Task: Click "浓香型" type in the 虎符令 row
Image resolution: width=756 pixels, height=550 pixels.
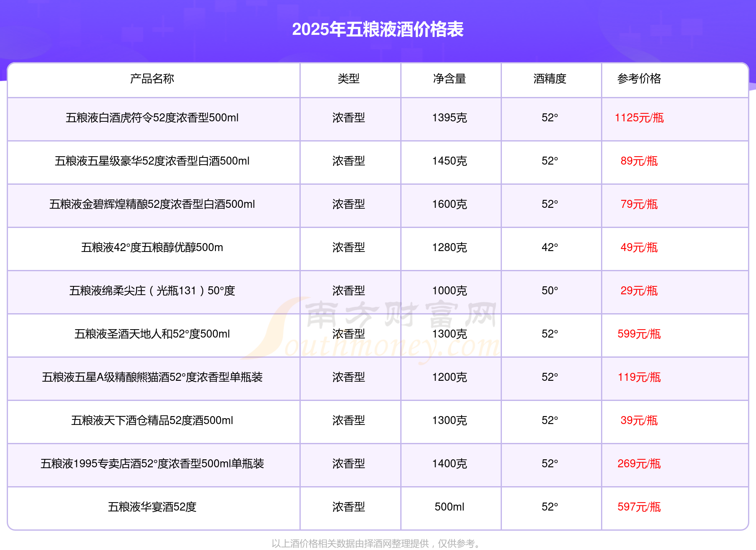Action: click(x=349, y=118)
